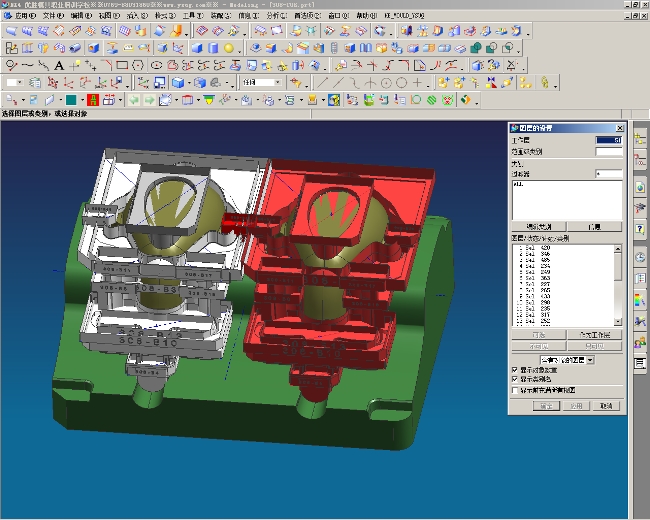
Task: Click the shaded view cube icon
Action: [x=178, y=83]
